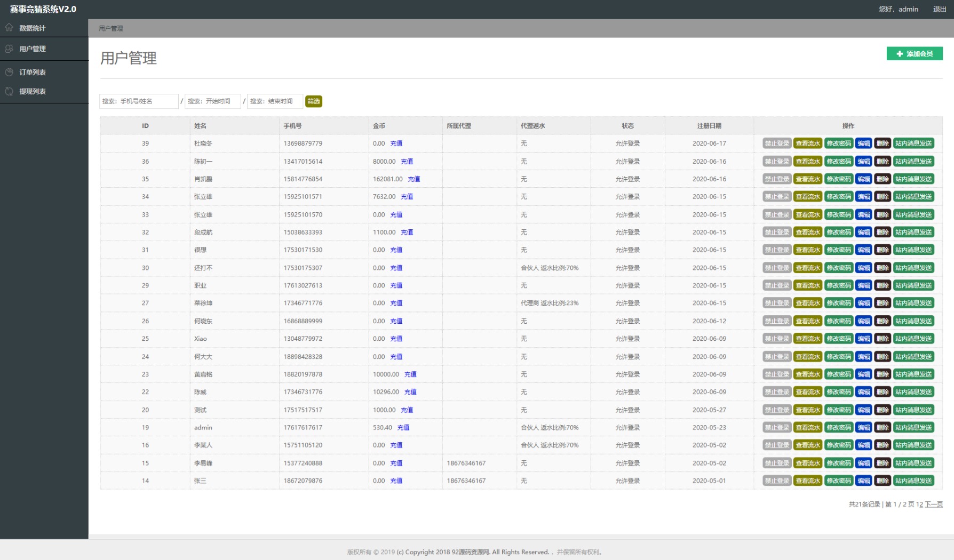The width and height of the screenshot is (954, 560).
Task: Click date 2020-06-17 in first row
Action: (709, 143)
